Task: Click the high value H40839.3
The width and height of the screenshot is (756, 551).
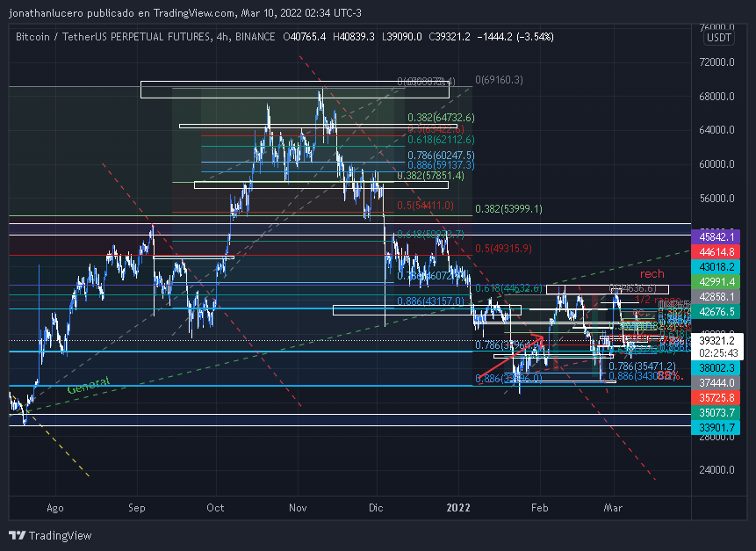Action: click(353, 37)
